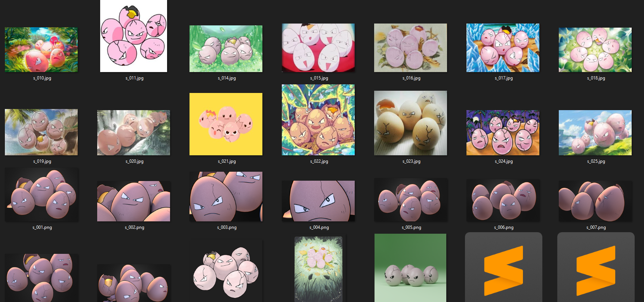Select the s_025.jpg blue sky thumbnail
This screenshot has height=302, width=644.
pos(595,133)
